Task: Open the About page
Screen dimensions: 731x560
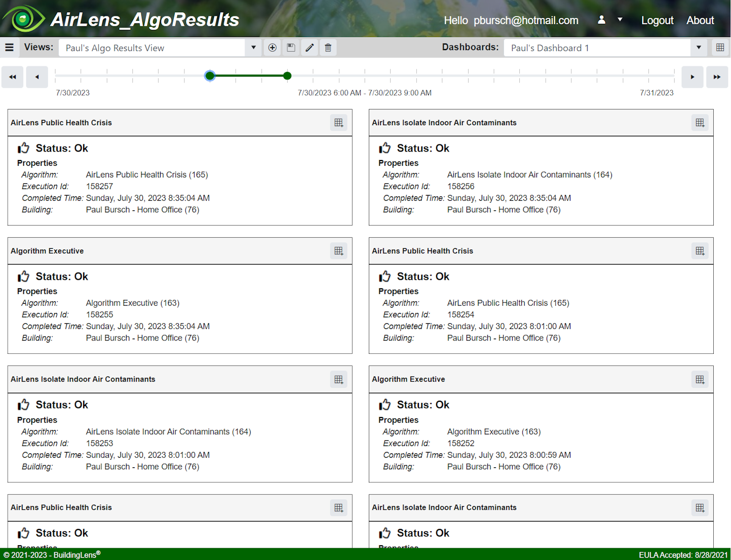Action: [700, 20]
